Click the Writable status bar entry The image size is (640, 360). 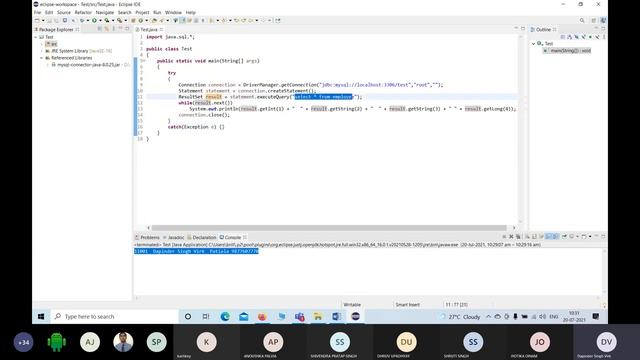click(x=352, y=305)
